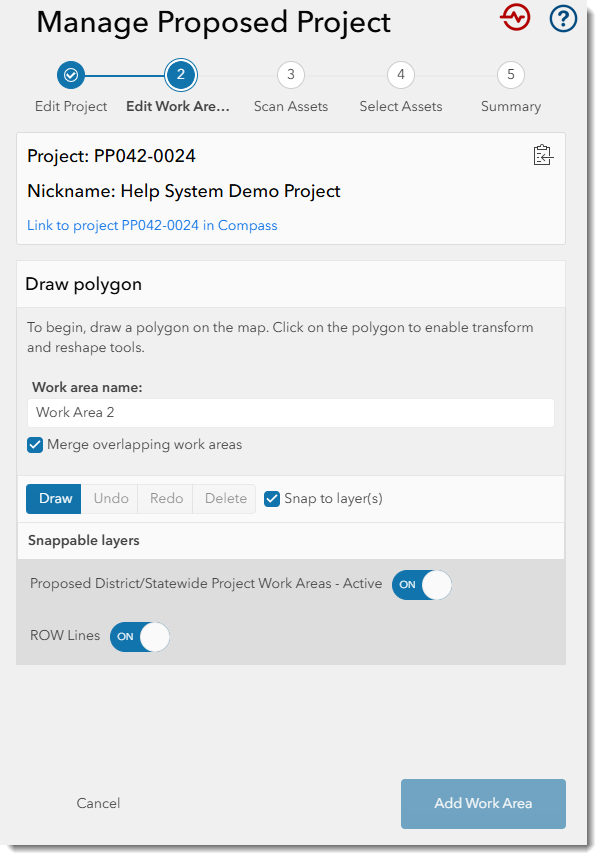Click the Delete polygon button

[224, 499]
